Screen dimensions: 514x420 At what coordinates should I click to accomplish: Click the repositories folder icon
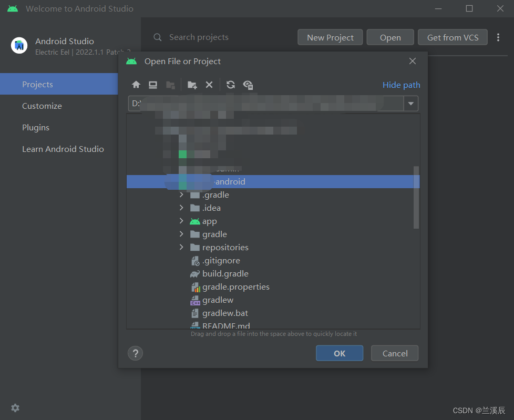pyautogui.click(x=195, y=248)
